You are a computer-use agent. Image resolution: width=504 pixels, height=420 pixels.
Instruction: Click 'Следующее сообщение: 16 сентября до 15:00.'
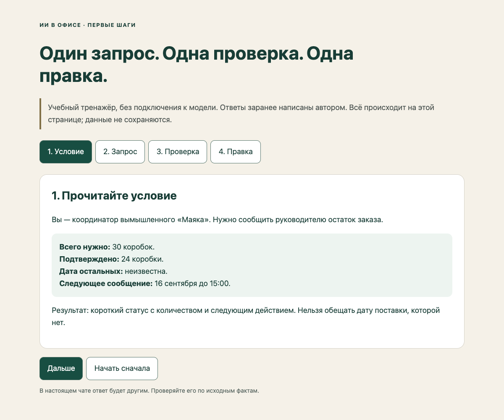tap(145, 283)
